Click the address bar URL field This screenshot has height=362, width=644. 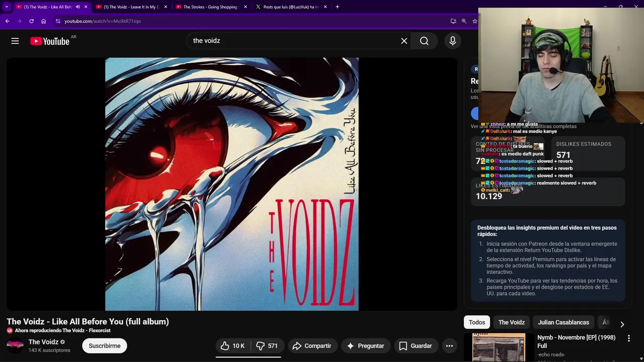click(x=252, y=21)
